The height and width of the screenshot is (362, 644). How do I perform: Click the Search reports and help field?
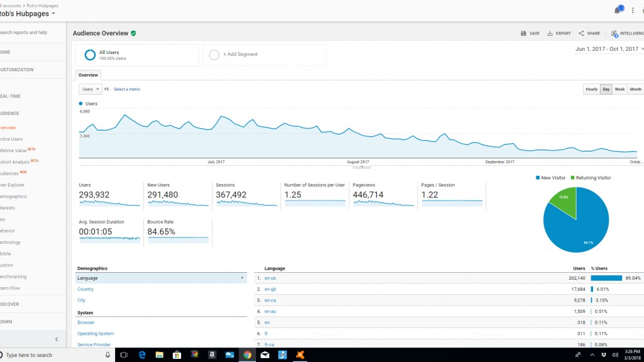[x=23, y=33]
